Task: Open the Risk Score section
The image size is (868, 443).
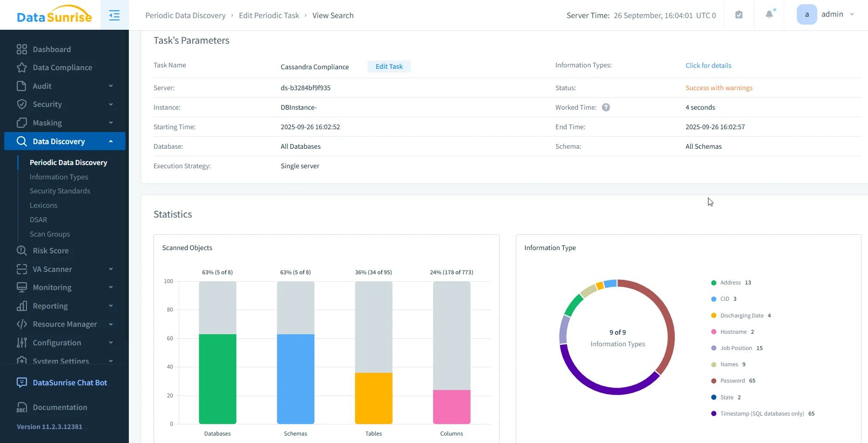Action: click(x=51, y=251)
